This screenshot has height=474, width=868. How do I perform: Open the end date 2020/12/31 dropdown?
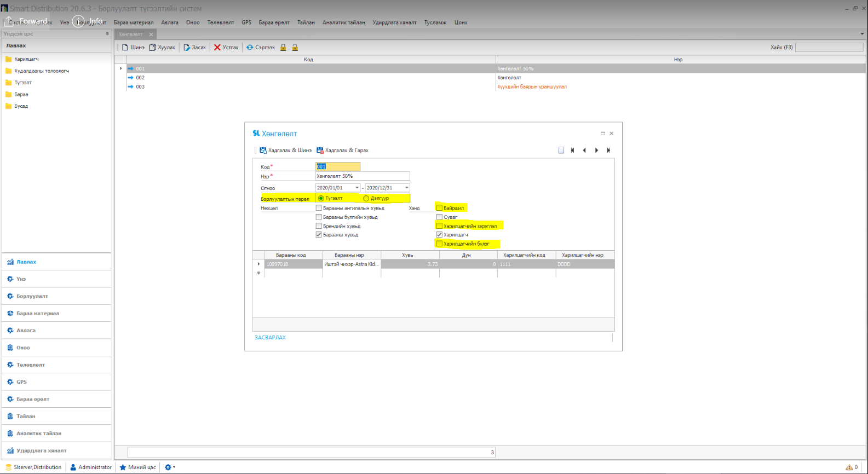click(407, 188)
